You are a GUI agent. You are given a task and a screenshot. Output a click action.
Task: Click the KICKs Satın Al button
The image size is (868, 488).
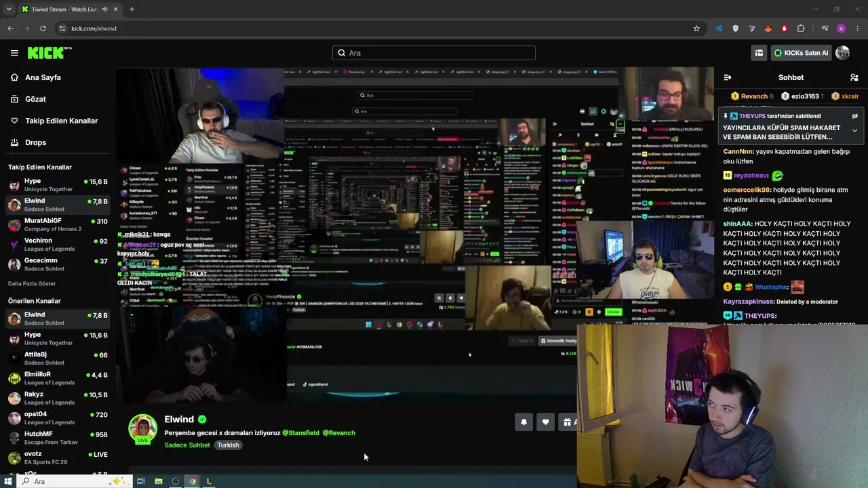(x=802, y=53)
